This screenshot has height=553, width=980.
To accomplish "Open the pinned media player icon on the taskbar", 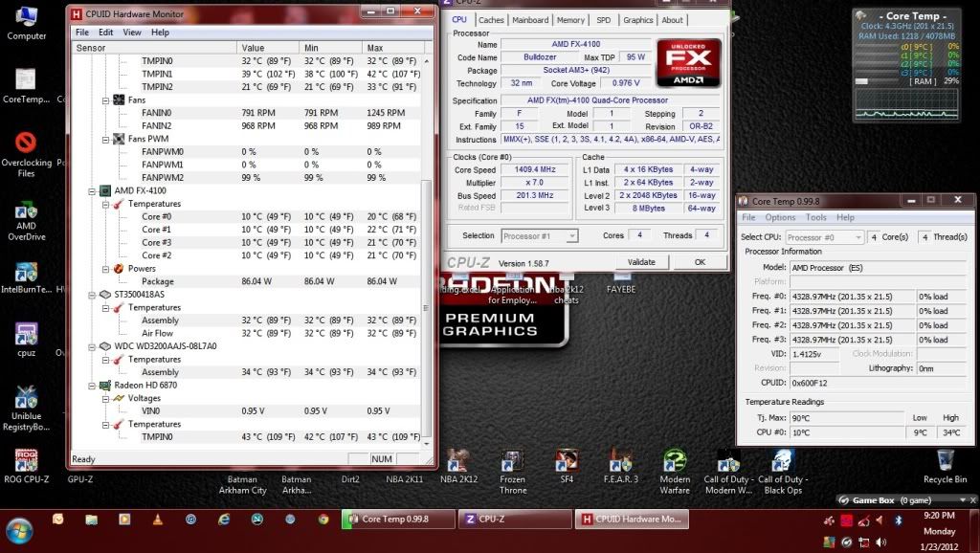I will (x=124, y=520).
